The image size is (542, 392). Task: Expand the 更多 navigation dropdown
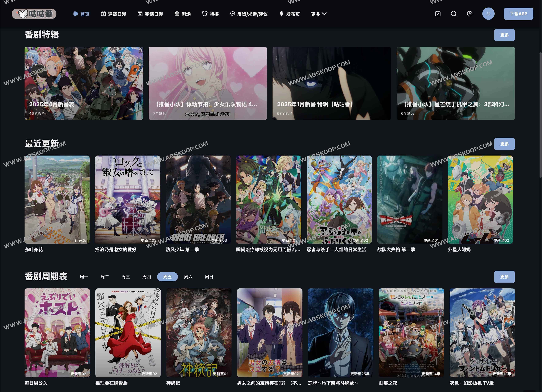click(319, 14)
